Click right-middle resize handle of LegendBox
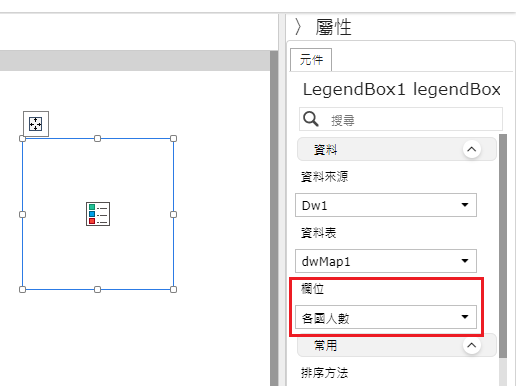Image resolution: width=517 pixels, height=386 pixels. click(173, 214)
